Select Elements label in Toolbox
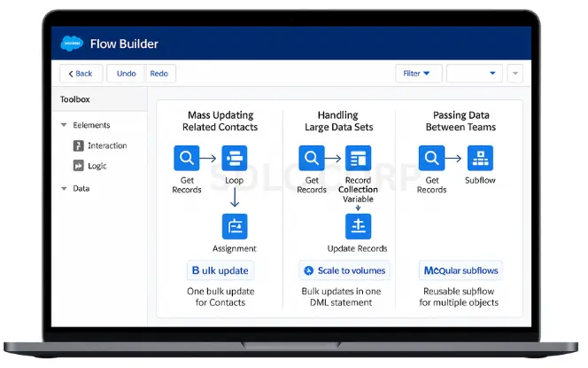Image resolution: width=588 pixels, height=368 pixels. coord(91,125)
